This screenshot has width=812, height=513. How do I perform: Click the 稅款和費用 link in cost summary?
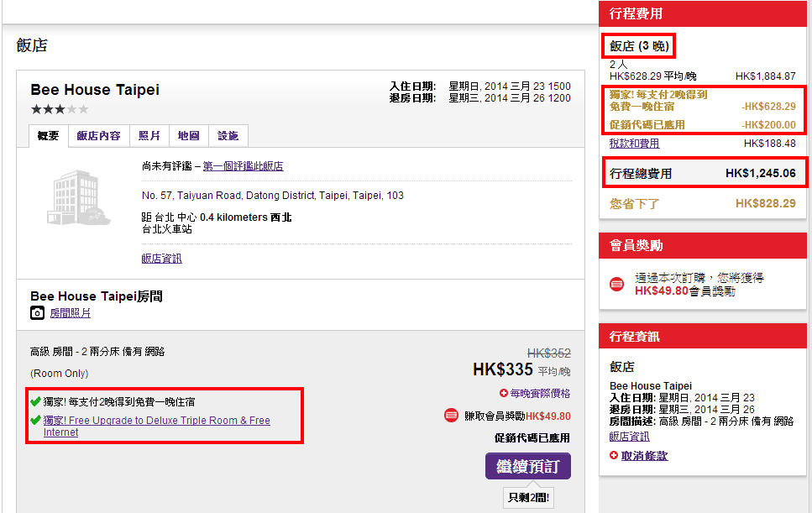(x=634, y=144)
